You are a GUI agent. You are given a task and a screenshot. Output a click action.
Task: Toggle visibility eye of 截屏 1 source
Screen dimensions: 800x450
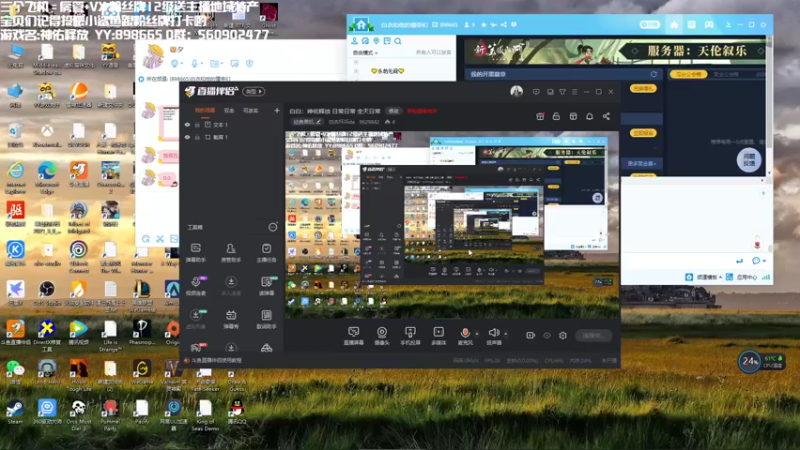(x=187, y=137)
